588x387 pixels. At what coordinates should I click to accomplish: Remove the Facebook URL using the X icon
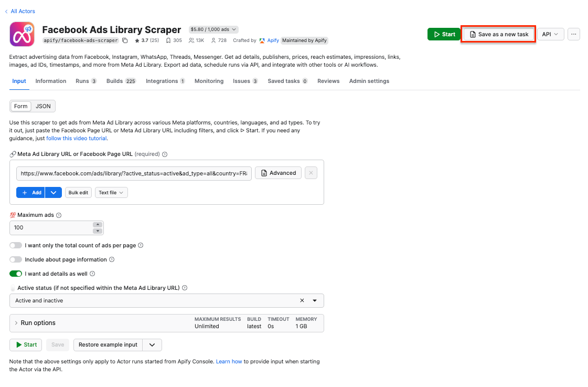[x=311, y=172]
